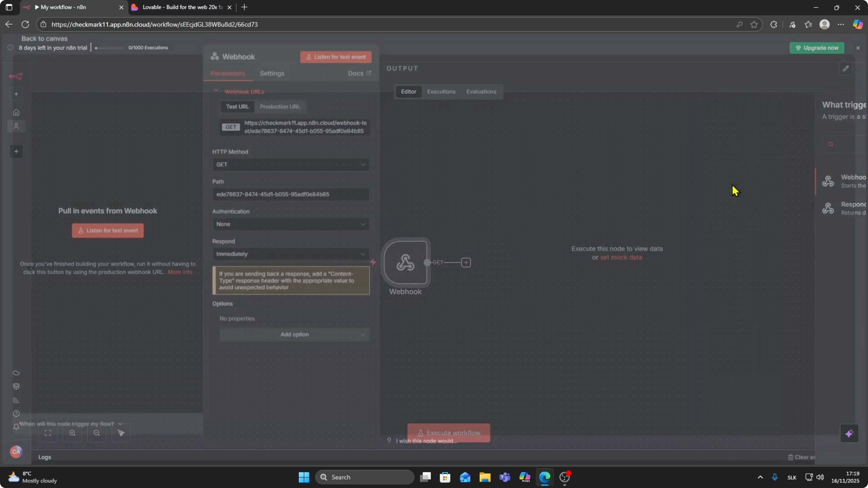Switch to the Lovable browser tab
The height and width of the screenshot is (488, 868).
[182, 7]
